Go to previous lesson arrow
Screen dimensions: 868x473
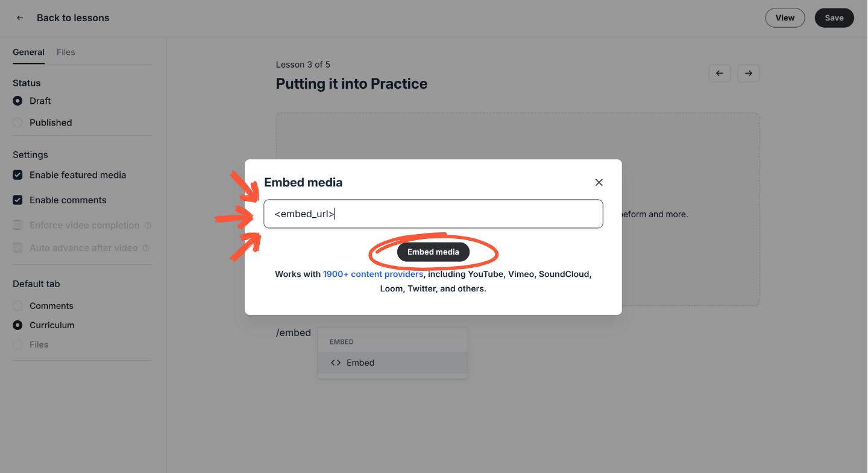coord(719,73)
